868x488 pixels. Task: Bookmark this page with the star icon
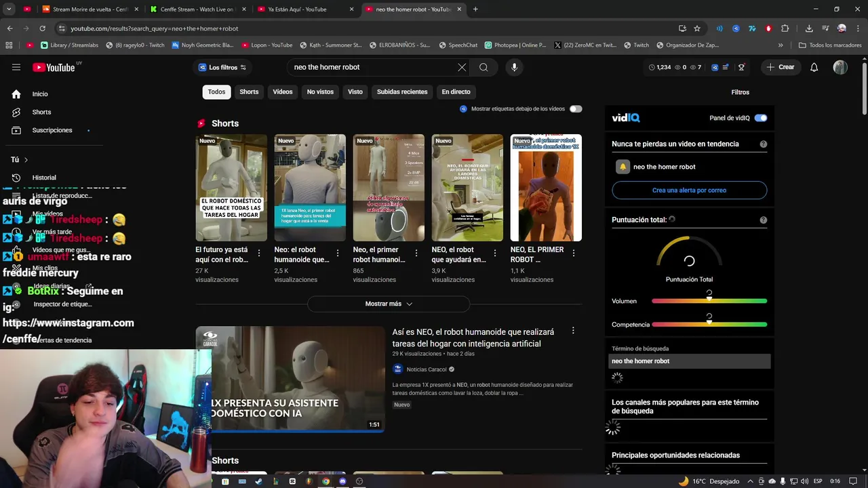697,28
